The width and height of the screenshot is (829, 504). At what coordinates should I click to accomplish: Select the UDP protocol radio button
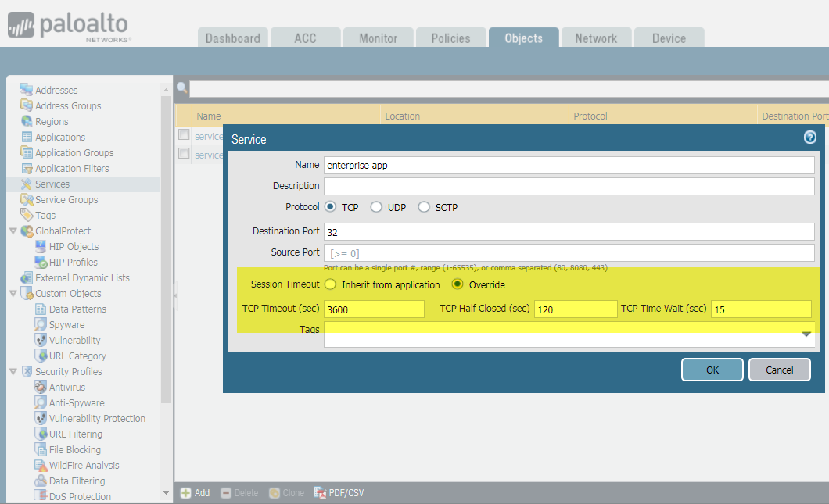pos(376,207)
